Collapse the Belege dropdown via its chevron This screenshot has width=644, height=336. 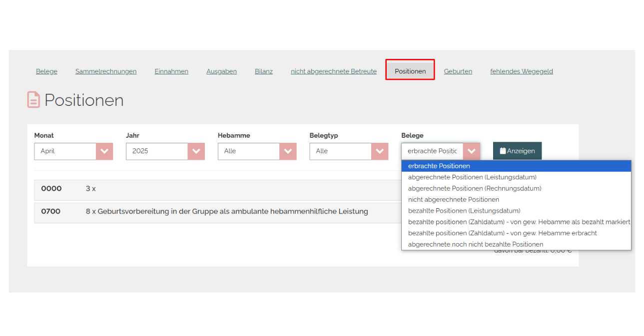point(471,151)
